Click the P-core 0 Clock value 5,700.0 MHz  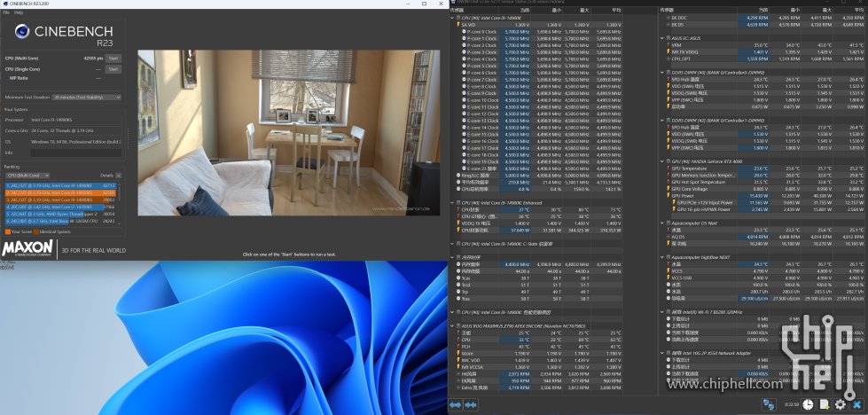point(517,32)
